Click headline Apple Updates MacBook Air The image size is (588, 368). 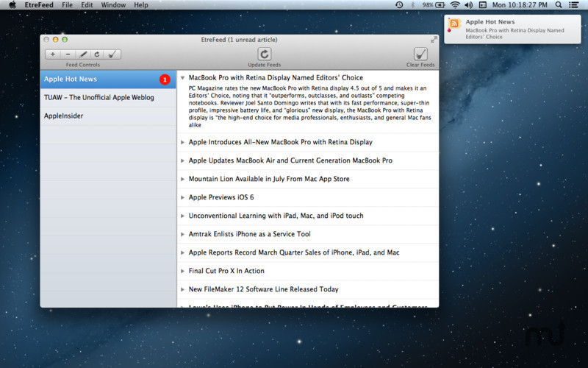coord(290,160)
